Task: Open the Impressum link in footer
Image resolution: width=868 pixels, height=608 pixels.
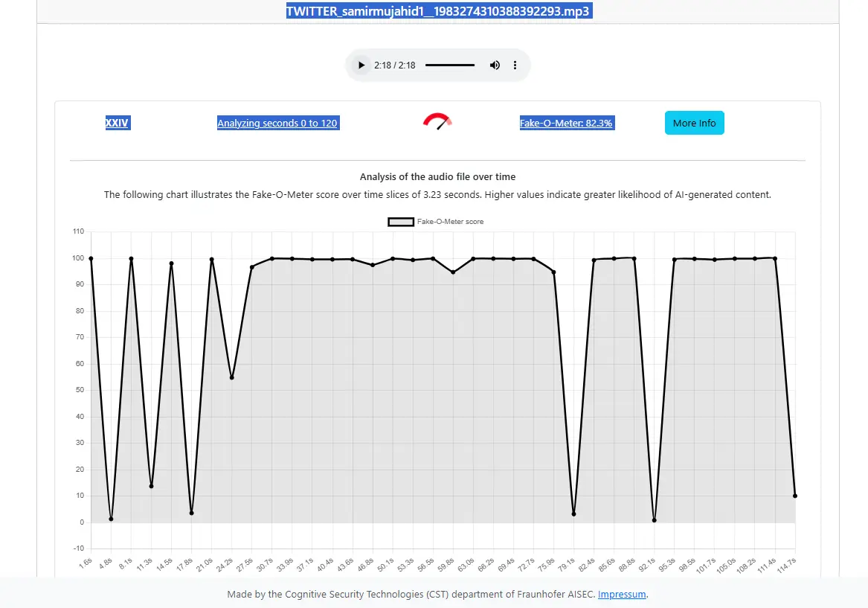Action: 622,595
